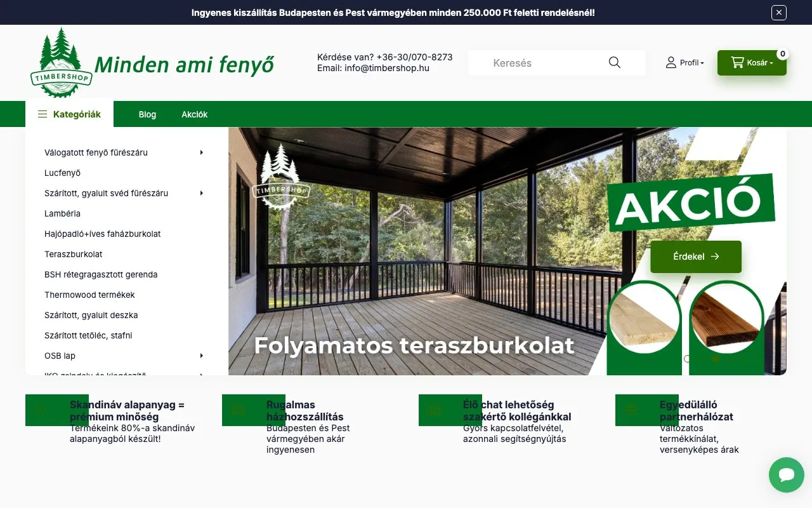Open the live chat bubble
The height and width of the screenshot is (508, 812).
[787, 475]
